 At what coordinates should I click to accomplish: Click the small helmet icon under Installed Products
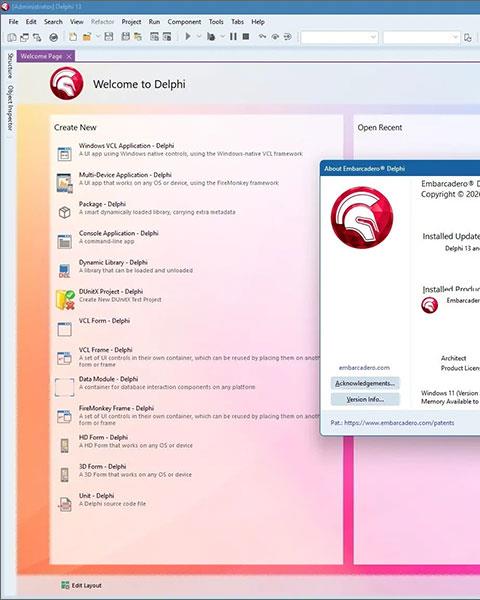coord(429,305)
